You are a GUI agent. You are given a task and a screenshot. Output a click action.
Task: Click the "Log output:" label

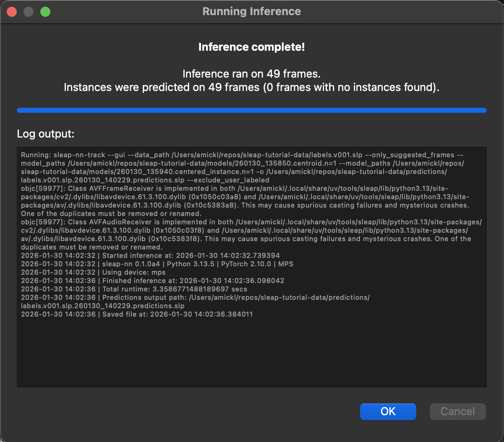pyautogui.click(x=46, y=134)
